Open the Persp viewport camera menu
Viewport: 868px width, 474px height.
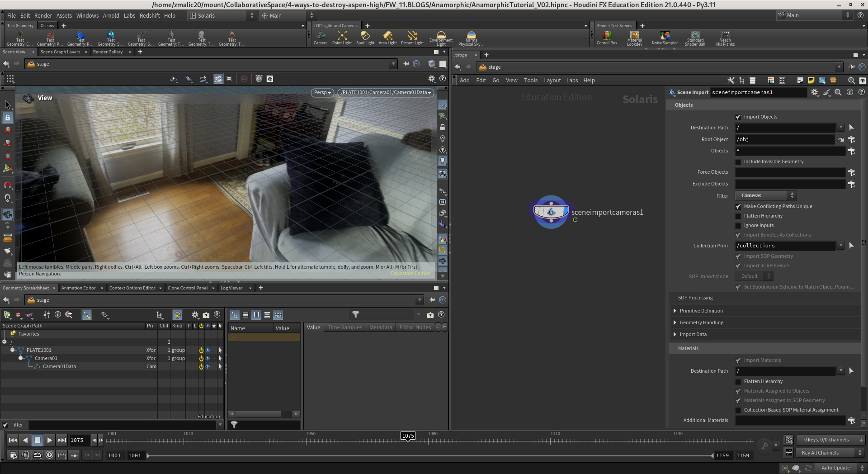[322, 93]
